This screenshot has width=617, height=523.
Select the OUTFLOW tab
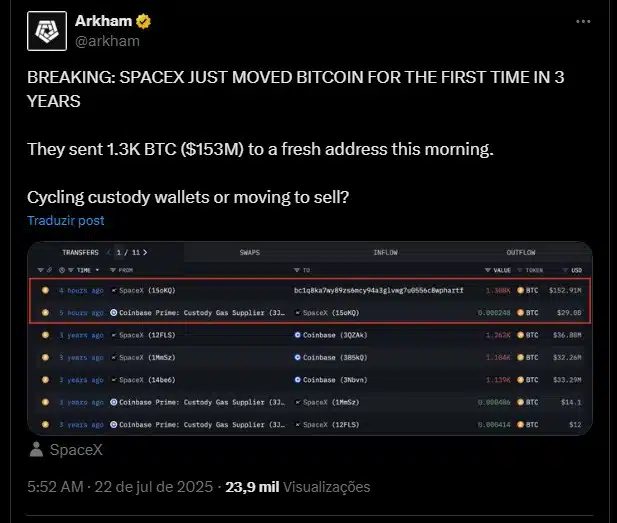point(520,253)
